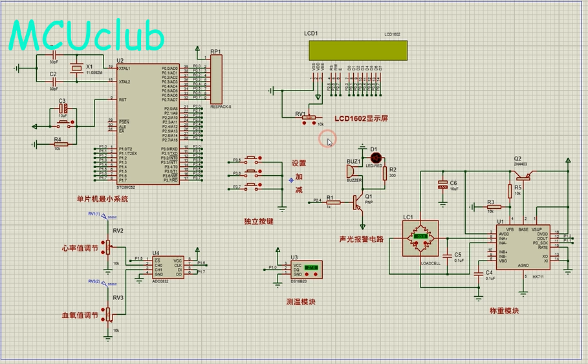This screenshot has height=364, width=588.
Task: Select the X1 11.0592M crystal oscillator
Action: pos(76,68)
